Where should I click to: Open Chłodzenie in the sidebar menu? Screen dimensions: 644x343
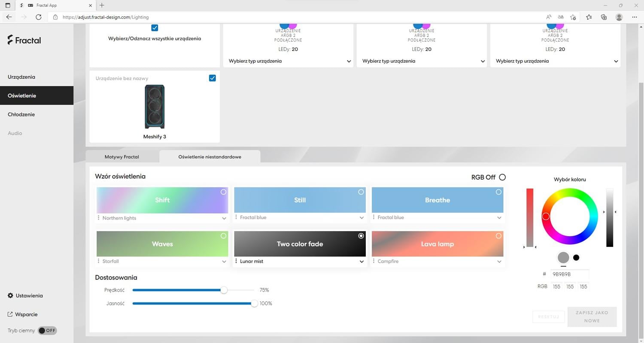21,114
